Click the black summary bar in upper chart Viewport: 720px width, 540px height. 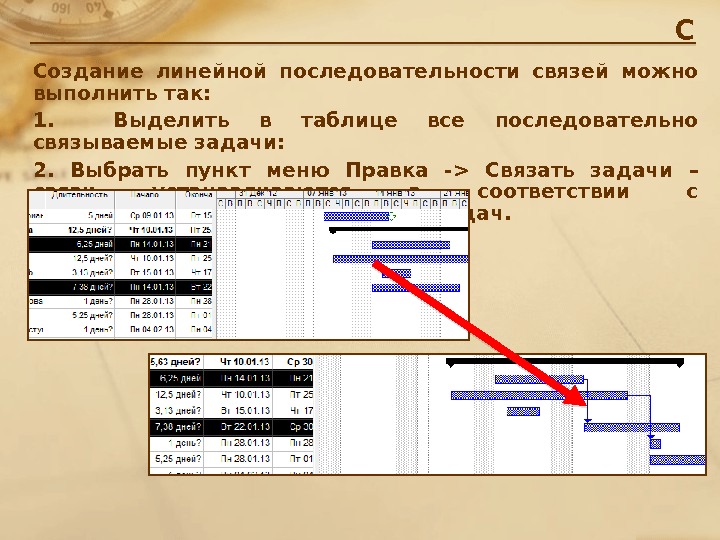click(x=399, y=229)
